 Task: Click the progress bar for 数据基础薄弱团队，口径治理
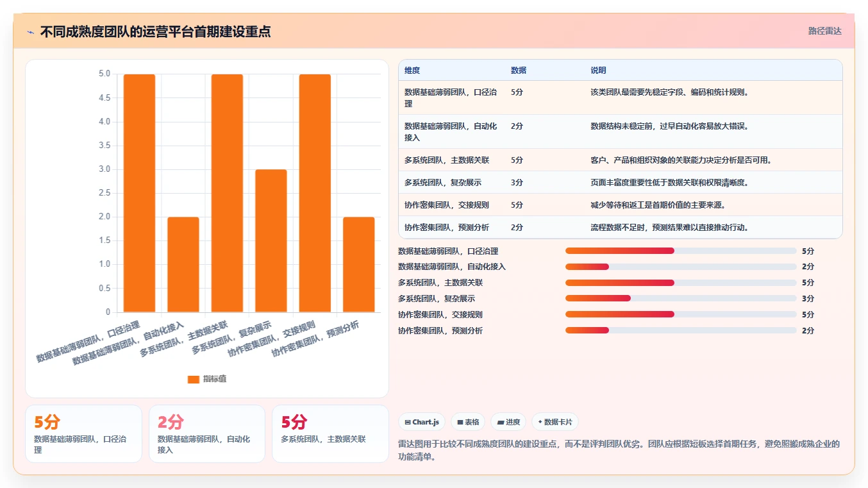click(681, 251)
